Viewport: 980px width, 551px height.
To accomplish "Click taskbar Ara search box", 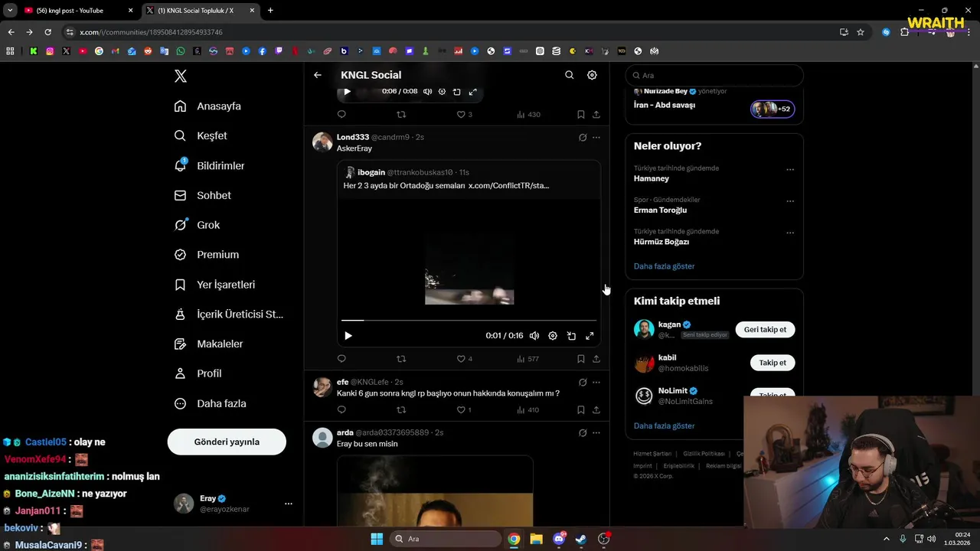I will click(x=446, y=539).
